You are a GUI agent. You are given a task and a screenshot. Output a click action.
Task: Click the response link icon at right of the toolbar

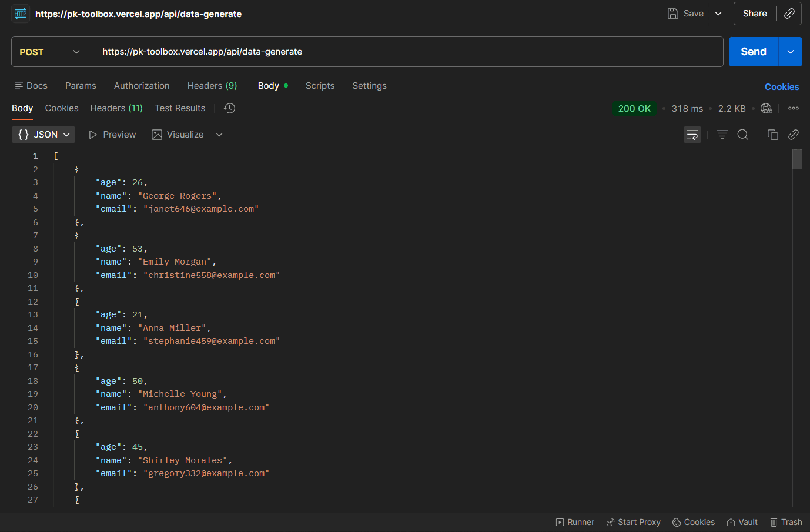[794, 135]
